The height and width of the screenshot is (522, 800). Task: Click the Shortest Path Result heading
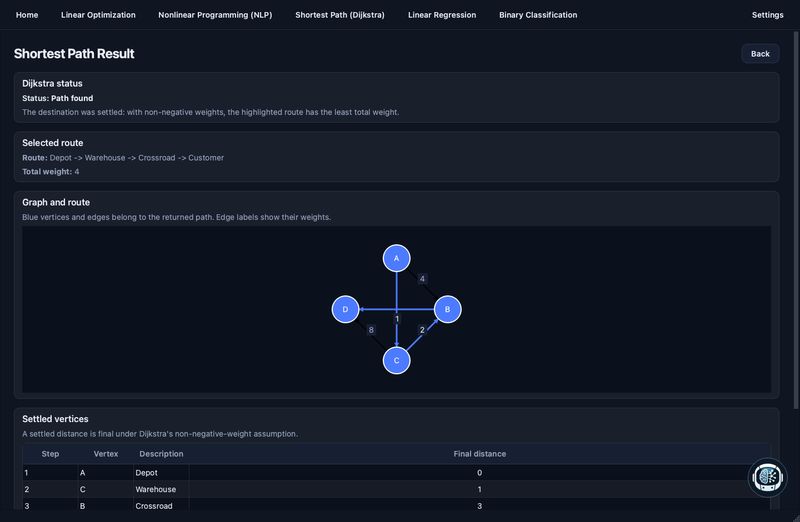click(74, 54)
